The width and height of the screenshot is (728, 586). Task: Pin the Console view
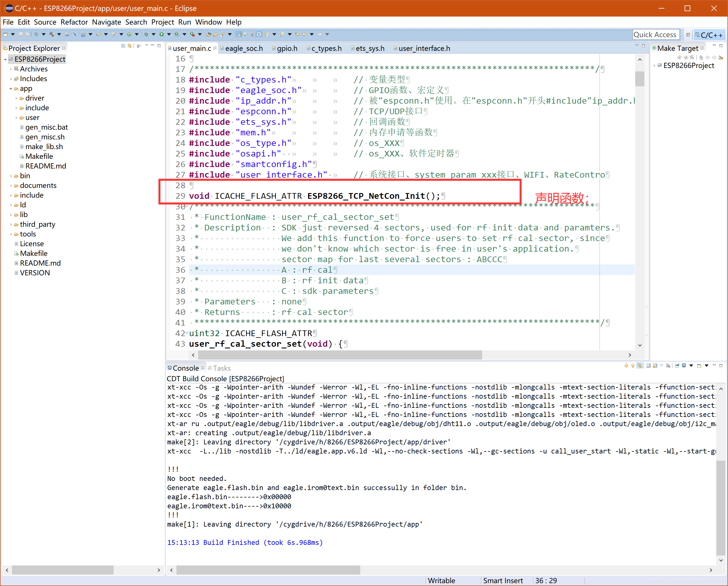point(677,366)
